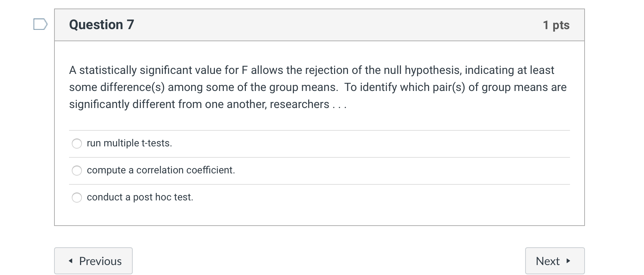Select the radio button for 'run multiple t-tests'

click(77, 144)
